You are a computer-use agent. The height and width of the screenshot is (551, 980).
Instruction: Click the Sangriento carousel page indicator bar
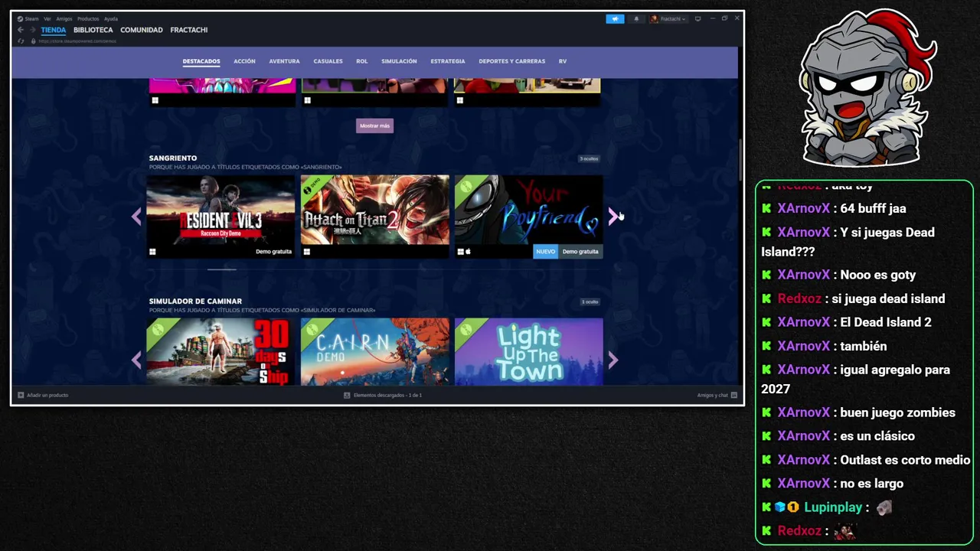[x=222, y=269]
